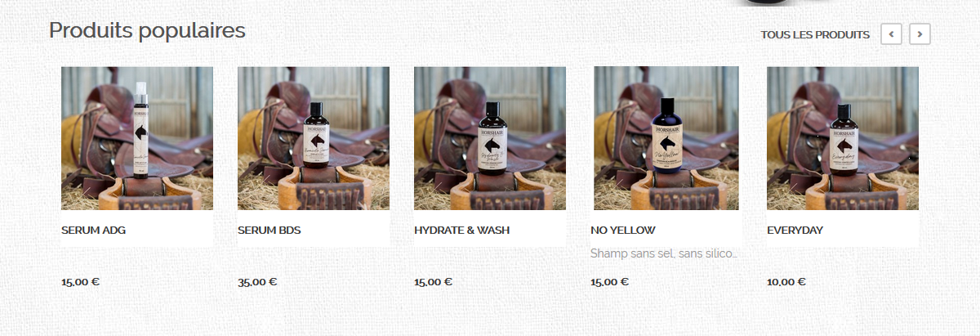Select the NO YELLOW title link
The image size is (980, 336).
(623, 231)
